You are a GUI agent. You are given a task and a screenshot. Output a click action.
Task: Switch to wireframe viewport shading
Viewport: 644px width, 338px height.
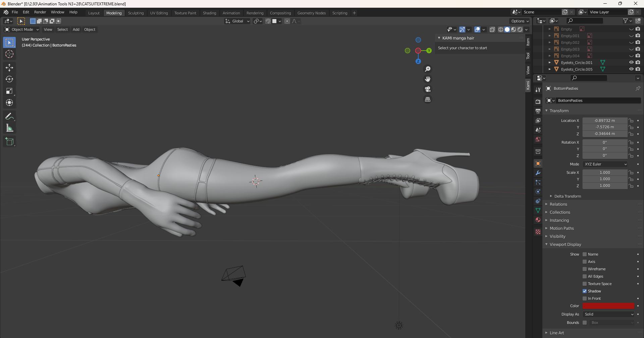[501, 29]
